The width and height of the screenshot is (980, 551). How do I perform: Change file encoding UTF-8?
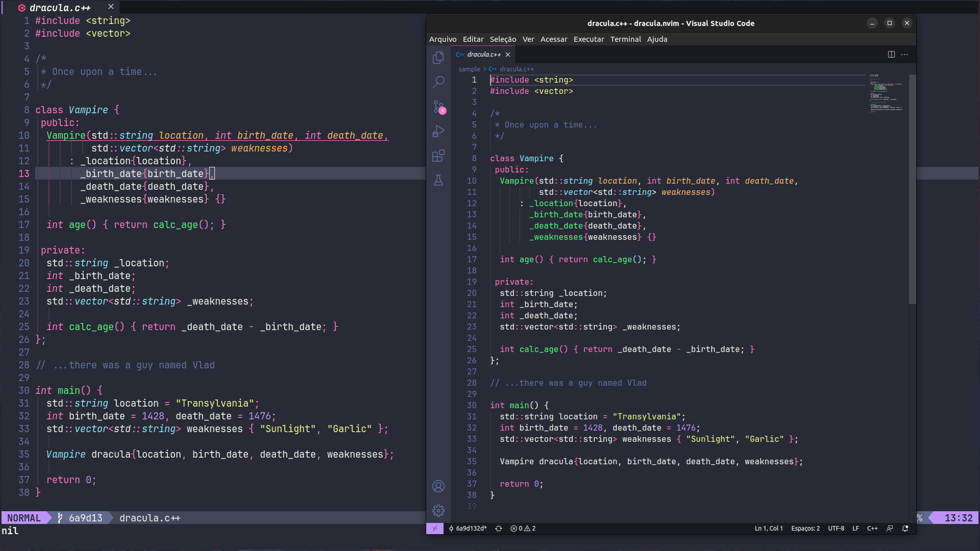pyautogui.click(x=836, y=529)
